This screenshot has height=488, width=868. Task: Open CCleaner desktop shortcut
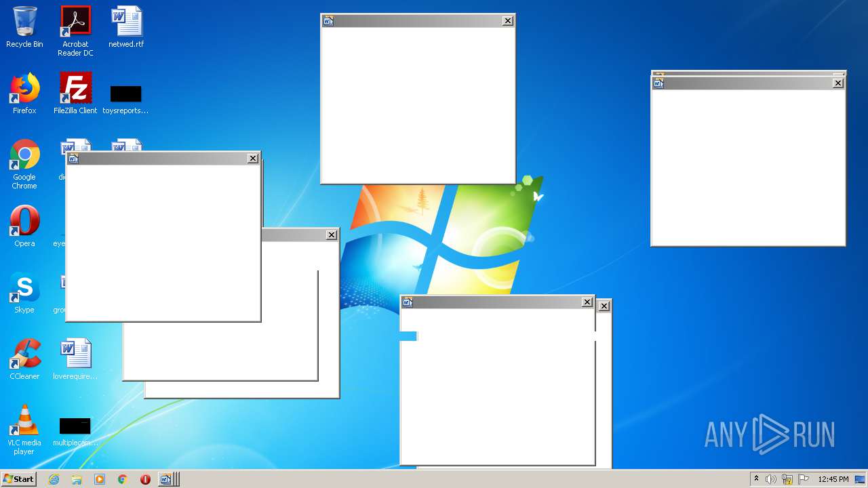click(24, 359)
